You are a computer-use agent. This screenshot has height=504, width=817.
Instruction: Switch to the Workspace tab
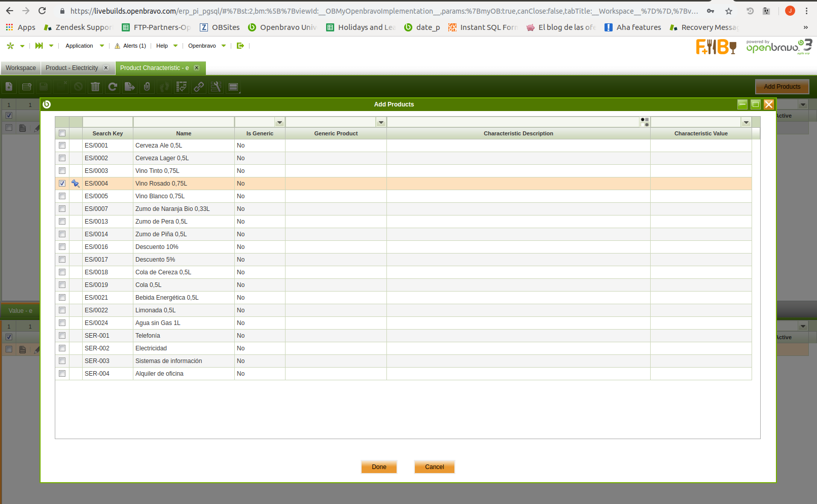pos(21,68)
